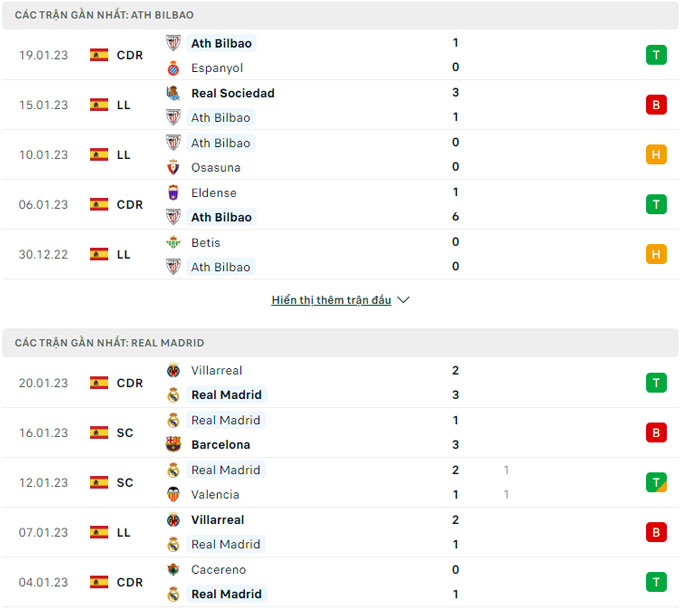Click the Eldense team crest icon
This screenshot has height=615, width=680.
click(173, 193)
